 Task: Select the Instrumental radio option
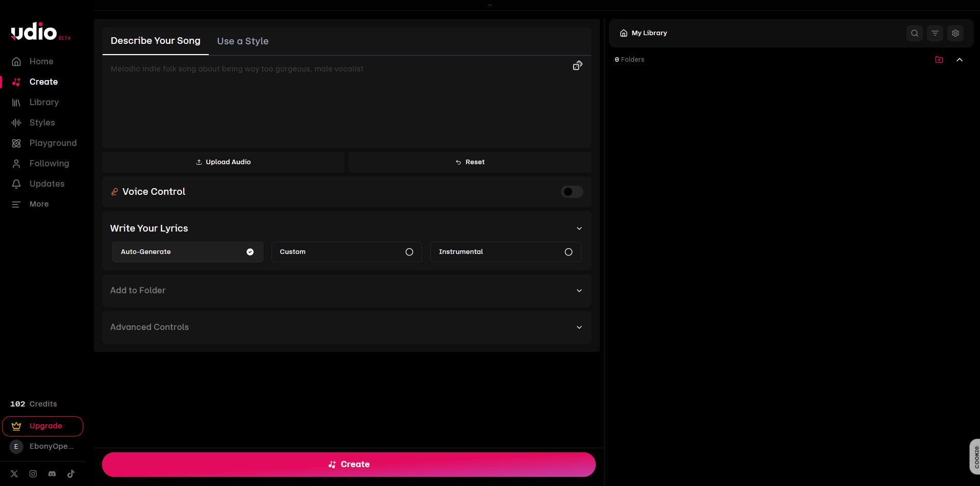coord(505,252)
